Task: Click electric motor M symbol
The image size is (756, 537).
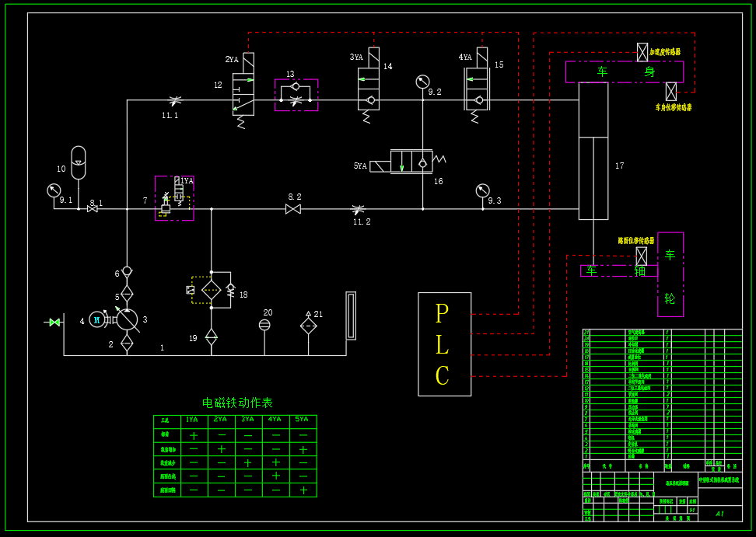Action: 97,320
